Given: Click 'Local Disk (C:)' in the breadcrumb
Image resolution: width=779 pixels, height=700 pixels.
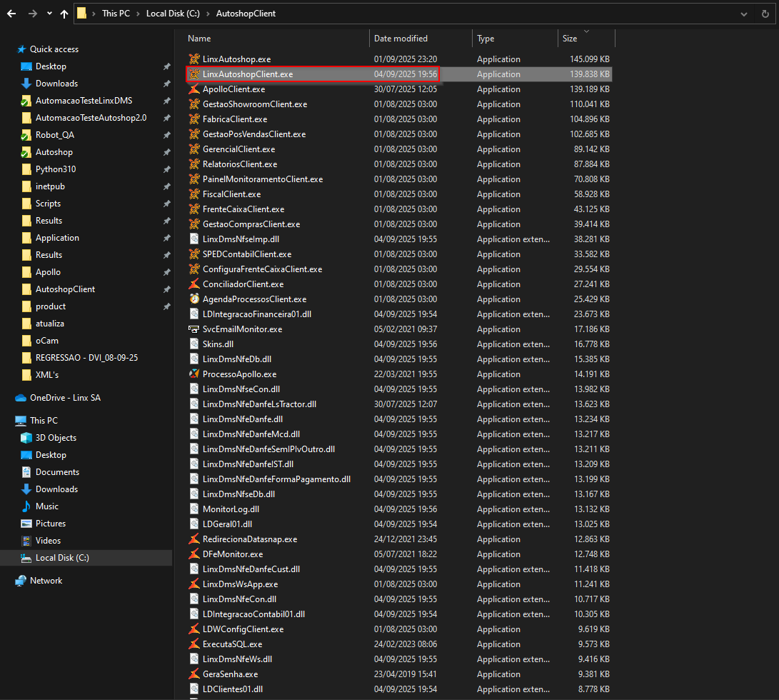Looking at the screenshot, I should tap(173, 14).
